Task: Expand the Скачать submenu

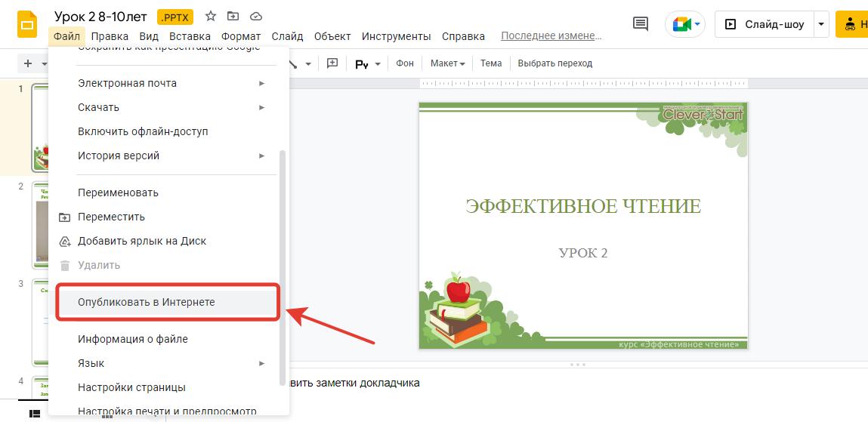Action: tap(168, 107)
